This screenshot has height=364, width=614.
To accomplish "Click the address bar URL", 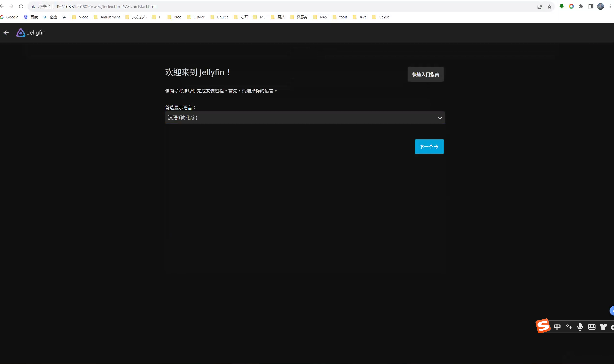I will coord(106,7).
